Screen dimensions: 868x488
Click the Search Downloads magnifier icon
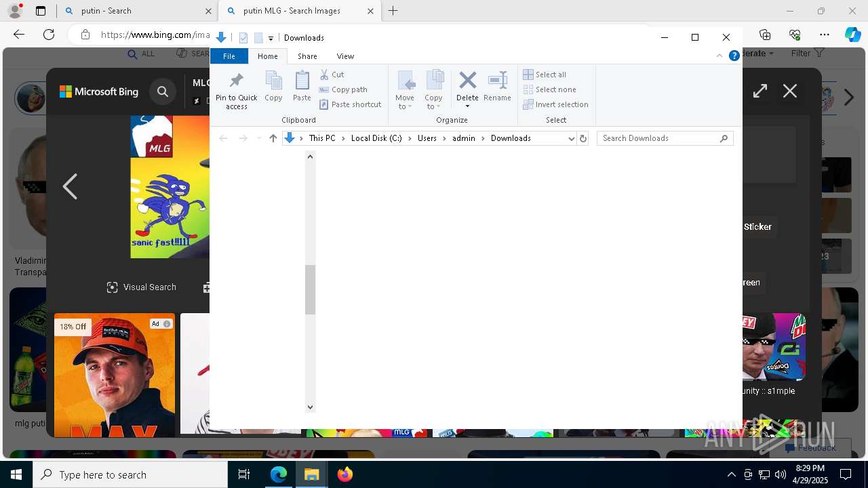point(724,138)
